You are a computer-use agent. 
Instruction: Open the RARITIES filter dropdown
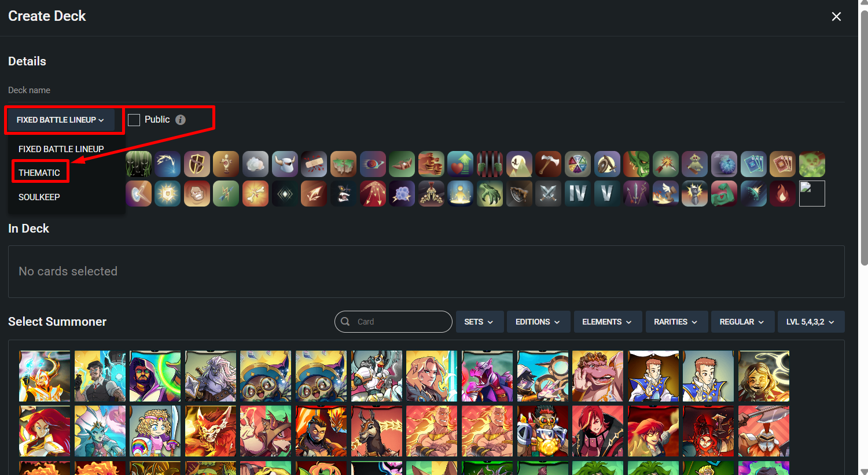coord(676,322)
